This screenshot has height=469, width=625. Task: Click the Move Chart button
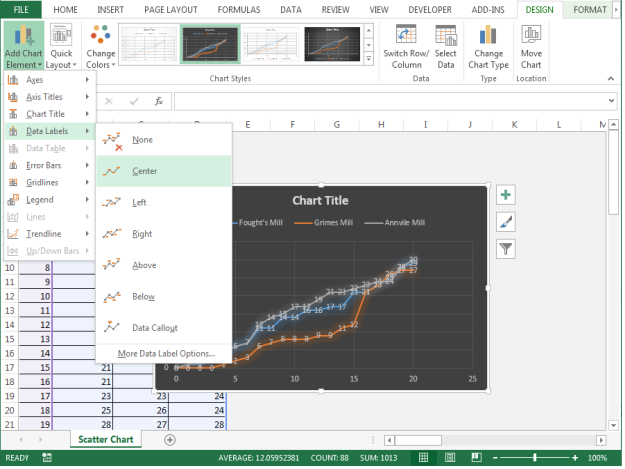(x=531, y=46)
